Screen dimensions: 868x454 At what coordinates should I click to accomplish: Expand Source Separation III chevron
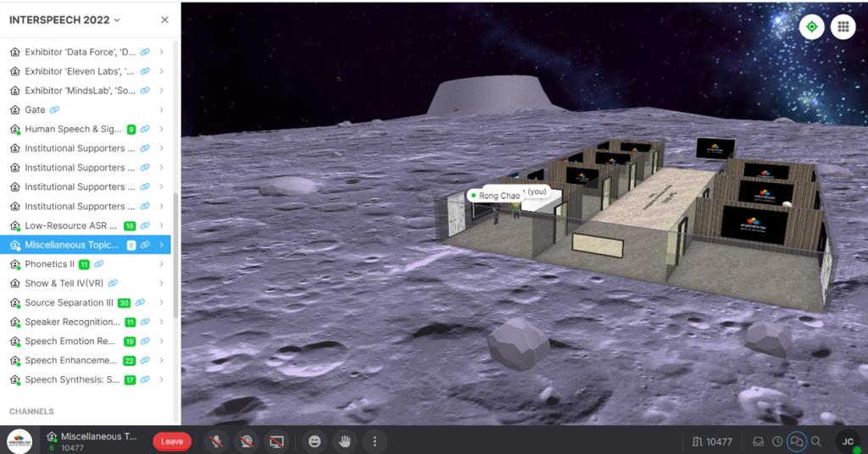(161, 302)
